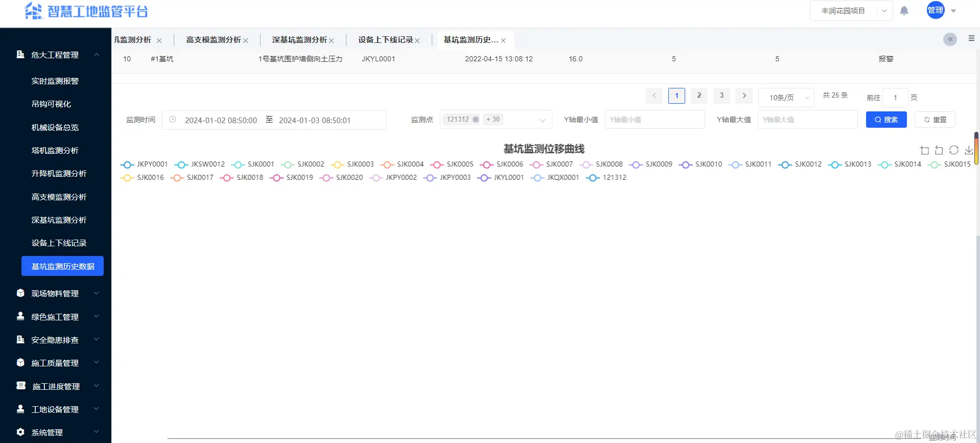Viewport: 980px width, 443px height.
Task: Open 实时监测报警 in the sidebar
Action: (55, 81)
